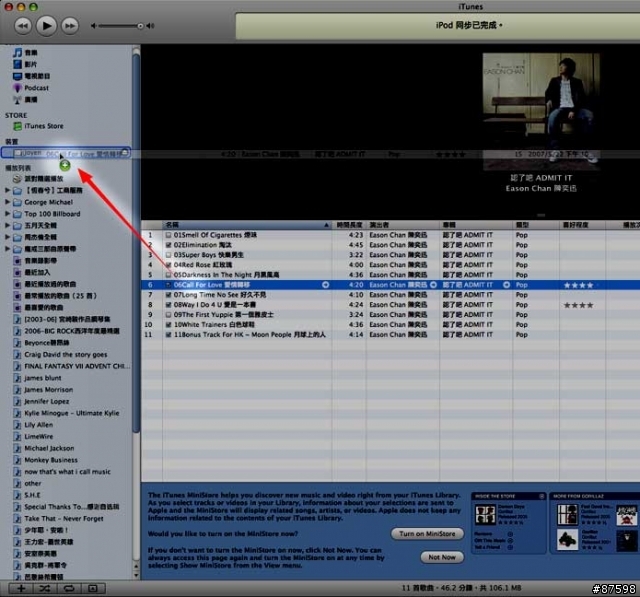Toggle checkbox for 08Way I Do 4 U
This screenshot has width=640, height=597.
click(168, 305)
